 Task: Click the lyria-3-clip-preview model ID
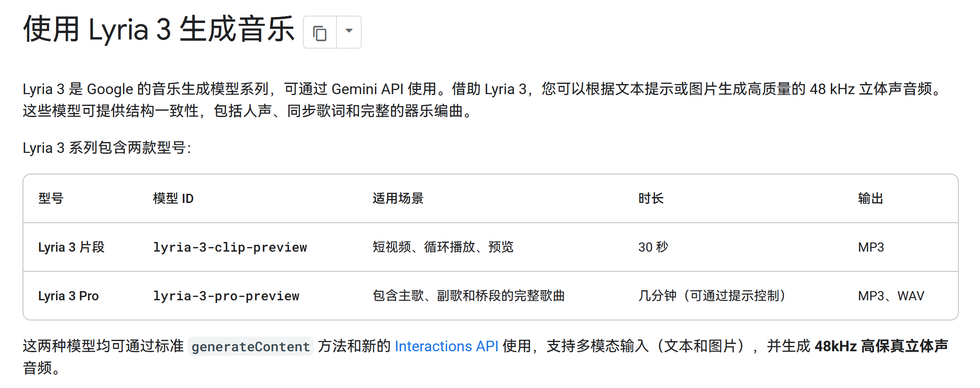pos(230,247)
